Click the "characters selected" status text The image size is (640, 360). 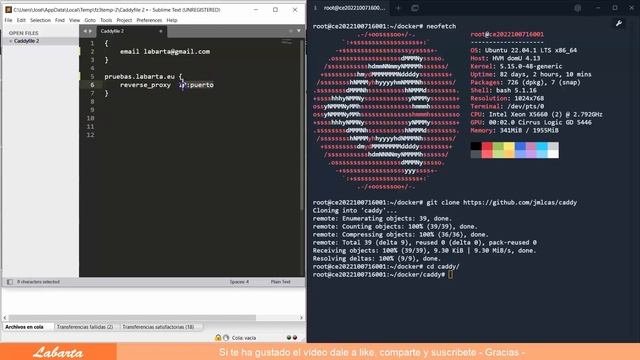pyautogui.click(x=38, y=282)
